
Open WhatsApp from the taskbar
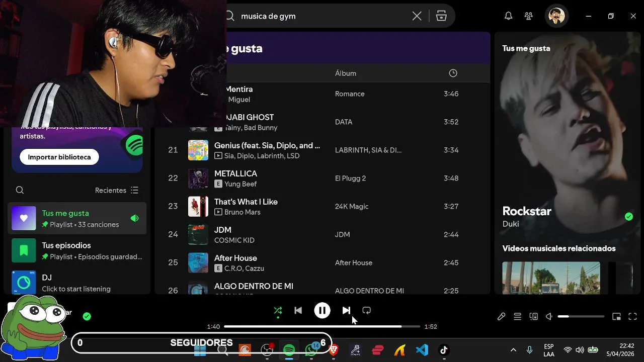coord(311,350)
